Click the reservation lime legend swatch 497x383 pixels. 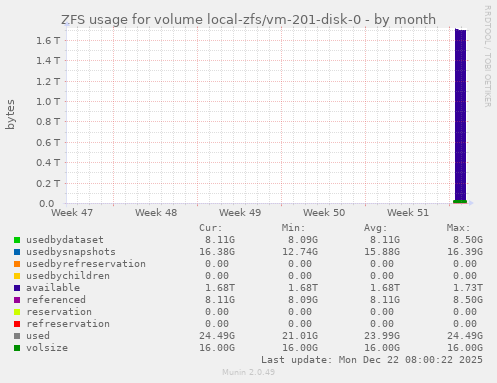tap(17, 312)
